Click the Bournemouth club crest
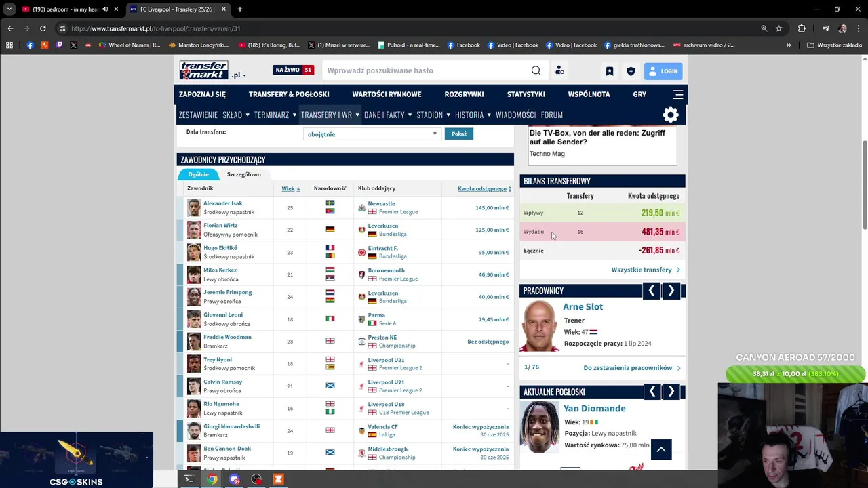This screenshot has width=868, height=488. 362,274
